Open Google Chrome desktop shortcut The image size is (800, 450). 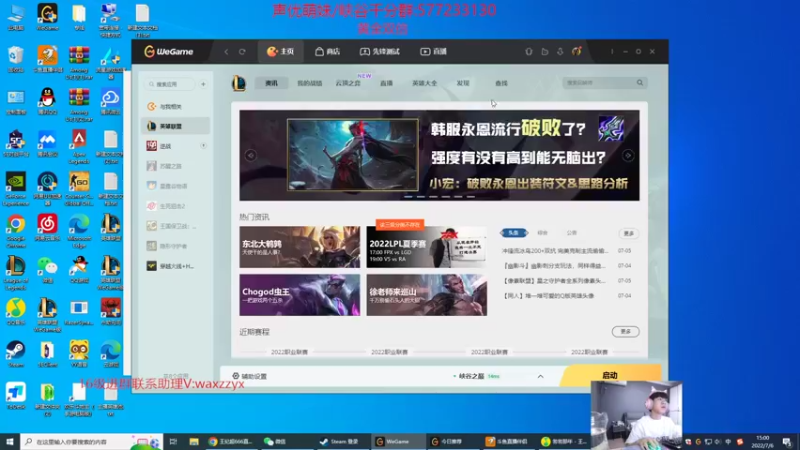16,231
